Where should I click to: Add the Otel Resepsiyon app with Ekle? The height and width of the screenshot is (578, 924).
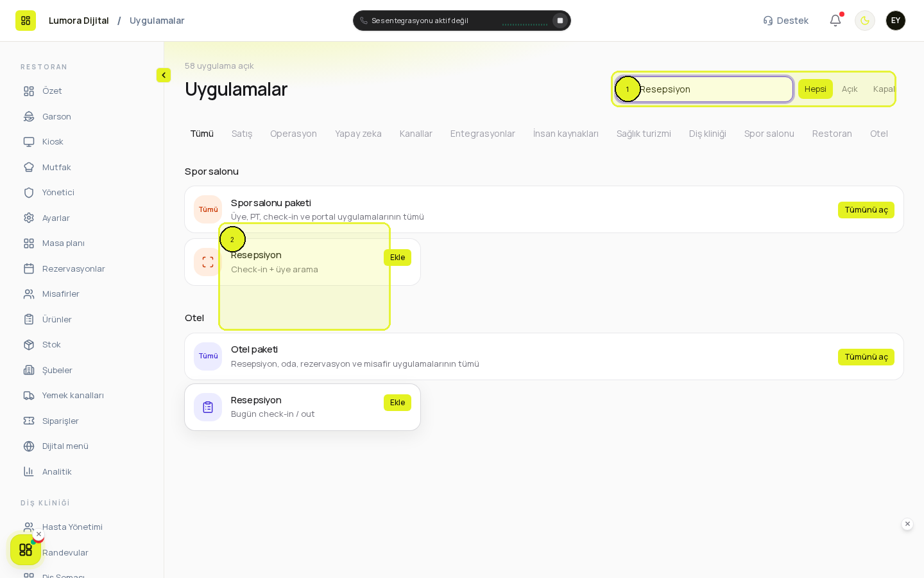397,403
